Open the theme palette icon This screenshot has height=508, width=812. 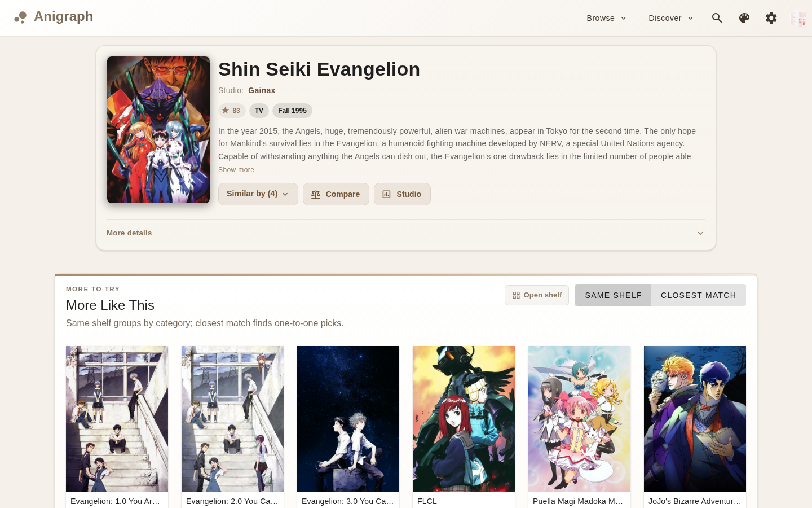tap(744, 18)
